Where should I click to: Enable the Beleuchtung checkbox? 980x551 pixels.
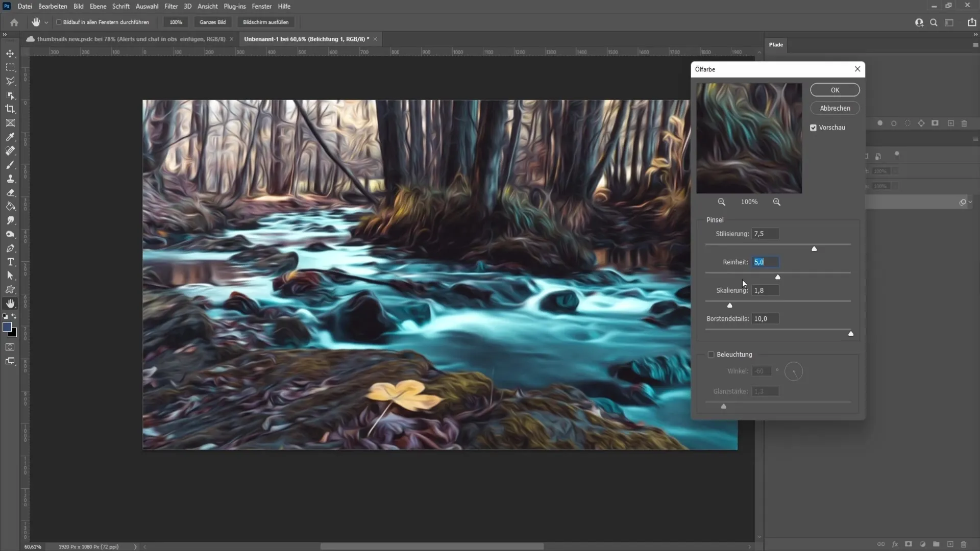click(710, 355)
